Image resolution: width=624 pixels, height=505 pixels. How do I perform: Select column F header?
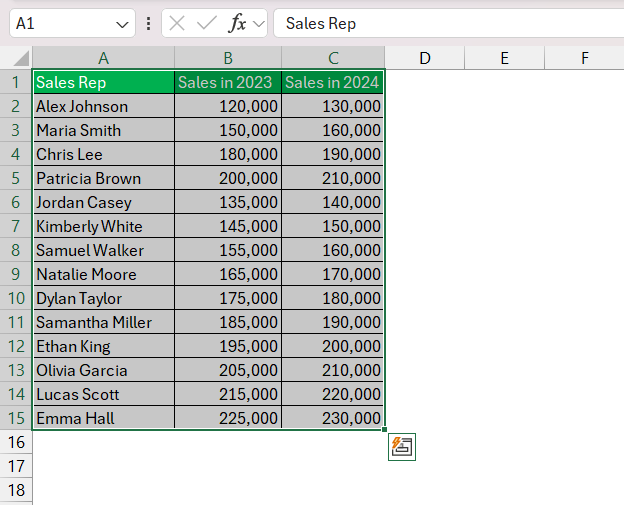tap(584, 58)
